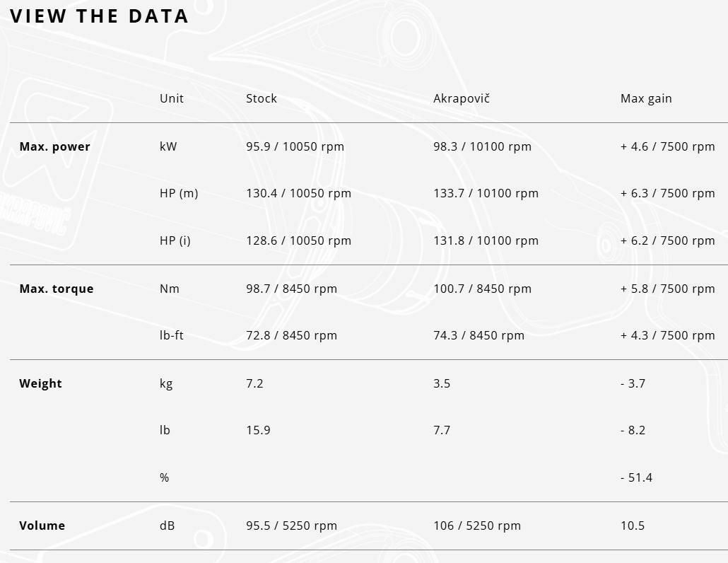Screen dimensions: 728x563
Task: Click the weight reduction value - 51.4
Action: 636,477
